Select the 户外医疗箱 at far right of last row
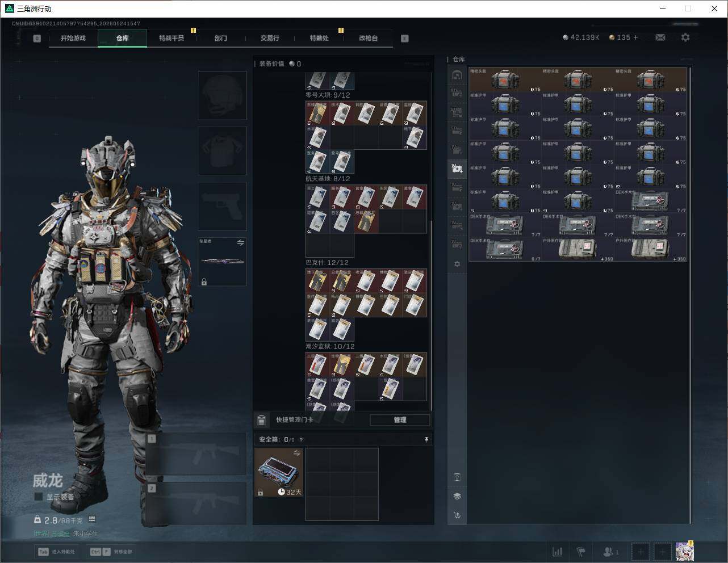The width and height of the screenshot is (728, 563). [x=651, y=250]
